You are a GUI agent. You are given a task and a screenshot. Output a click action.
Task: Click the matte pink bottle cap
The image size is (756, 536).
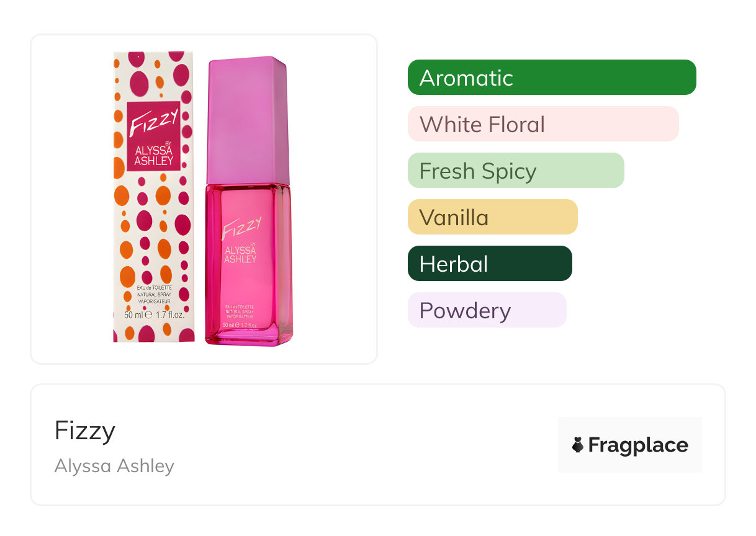coord(247,121)
